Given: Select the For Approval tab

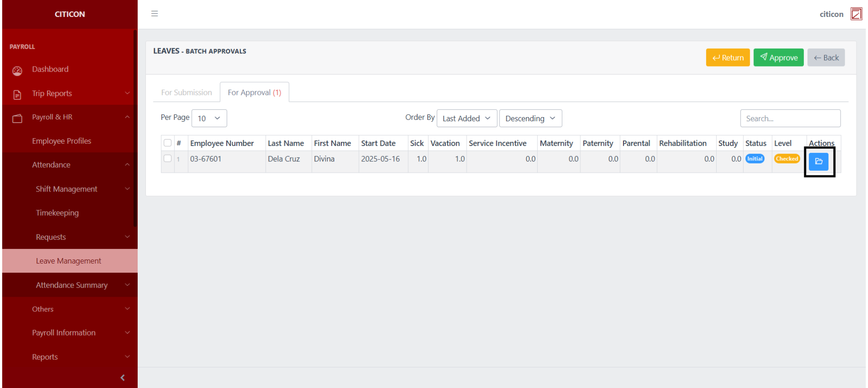Looking at the screenshot, I should coord(254,92).
